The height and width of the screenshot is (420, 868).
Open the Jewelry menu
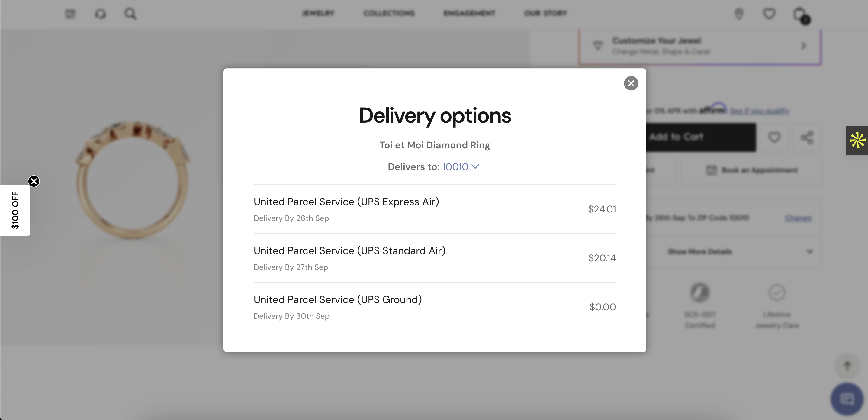318,13
